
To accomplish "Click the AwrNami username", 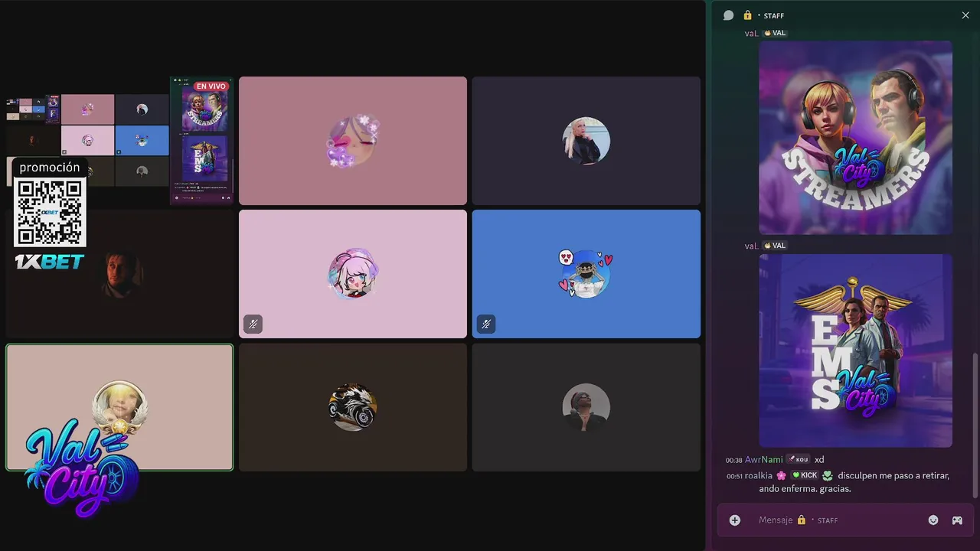I will 764,460.
